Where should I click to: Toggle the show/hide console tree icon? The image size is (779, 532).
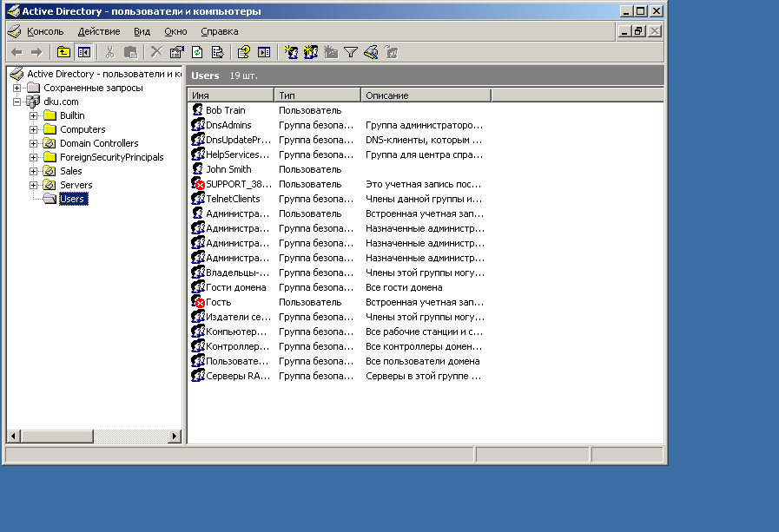click(x=84, y=52)
